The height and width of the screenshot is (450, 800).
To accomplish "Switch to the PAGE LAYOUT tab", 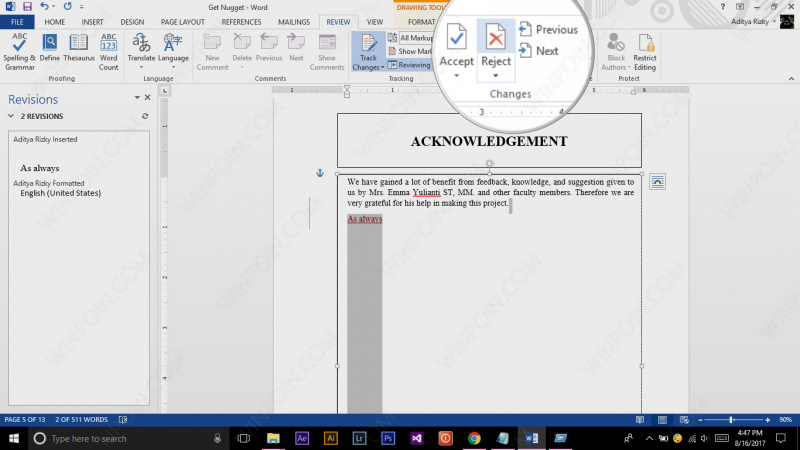I will 183,22.
